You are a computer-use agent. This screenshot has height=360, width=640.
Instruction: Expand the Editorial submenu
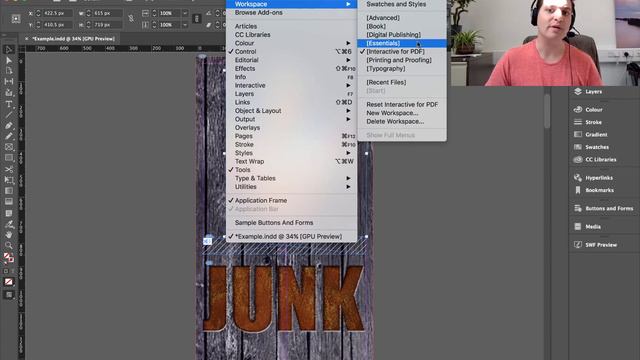click(291, 60)
